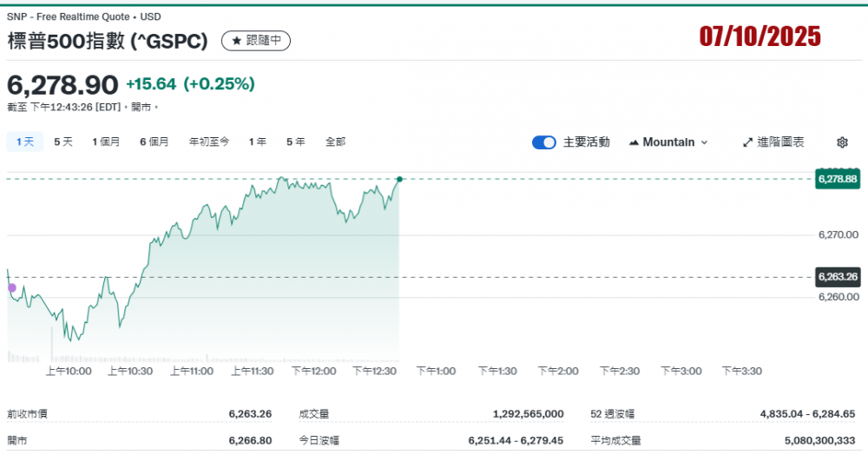The width and height of the screenshot is (868, 461).
Task: Click the green current-price endpoint dot
Action: pos(399,180)
